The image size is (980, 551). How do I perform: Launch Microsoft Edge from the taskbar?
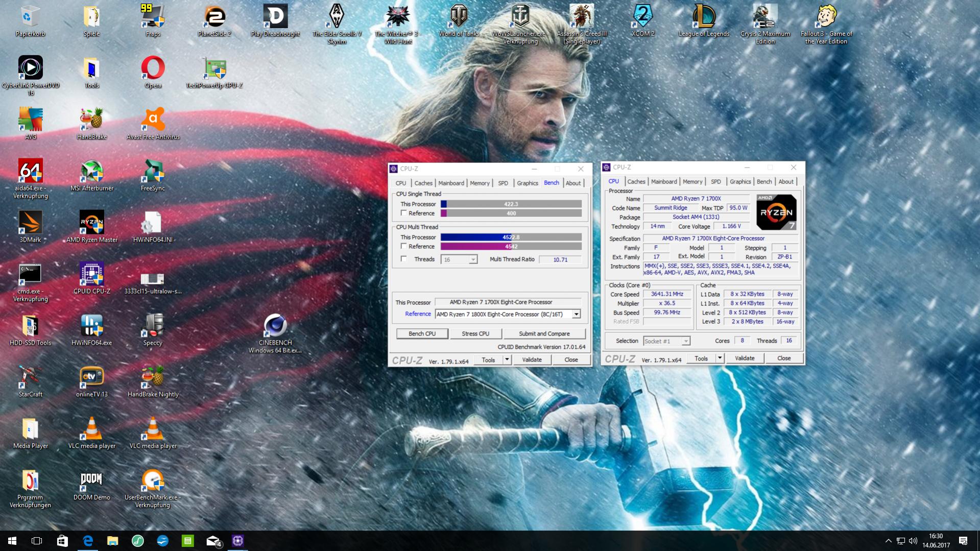[88, 541]
